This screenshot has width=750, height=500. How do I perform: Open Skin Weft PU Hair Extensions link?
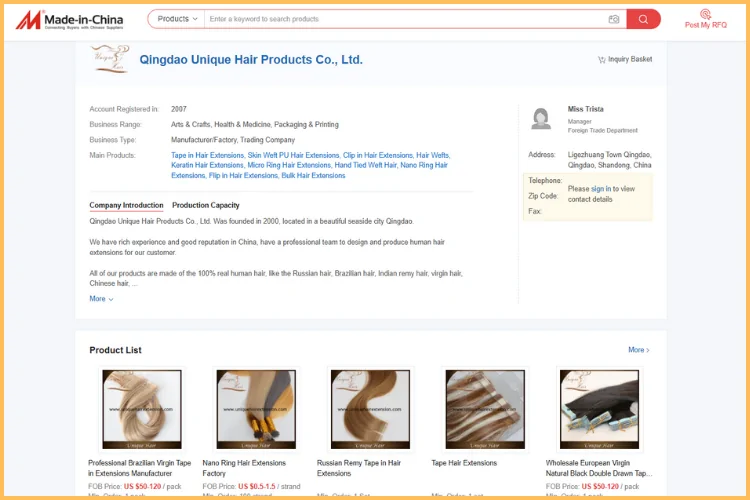[x=293, y=156]
